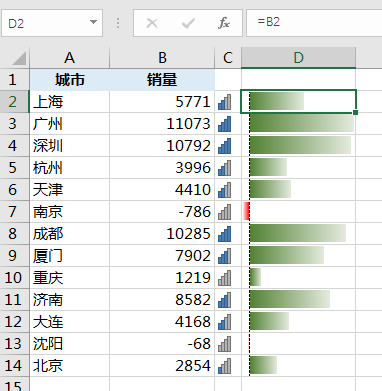The image size is (382, 391).
Task: Select the cell with value -786
Action: [162, 212]
